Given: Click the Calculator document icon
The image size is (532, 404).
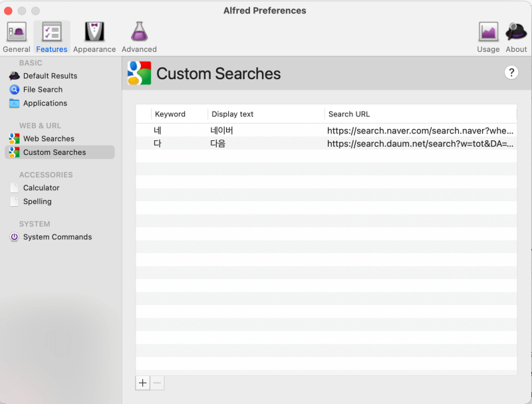Looking at the screenshot, I should (x=14, y=188).
